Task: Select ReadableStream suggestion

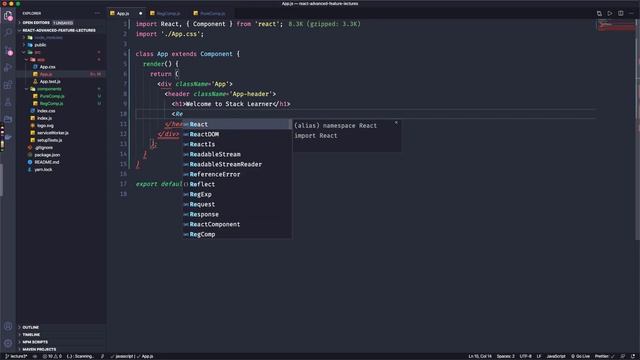Action: click(x=237, y=154)
